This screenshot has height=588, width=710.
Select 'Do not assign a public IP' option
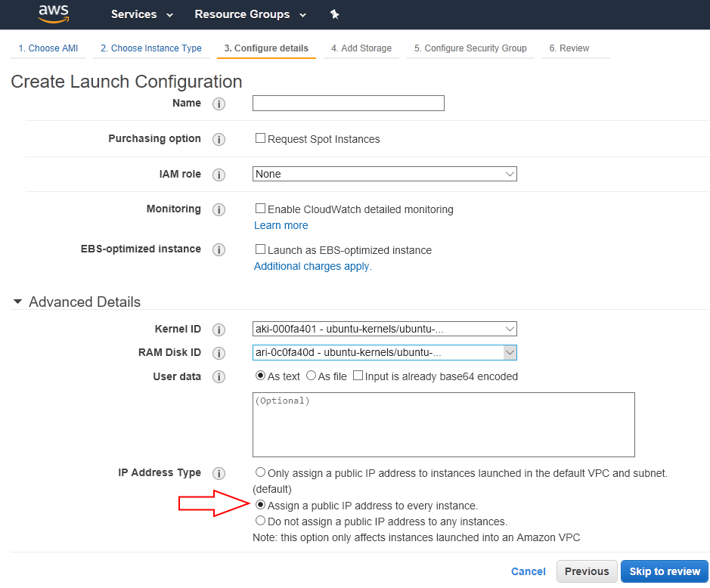pos(260,521)
